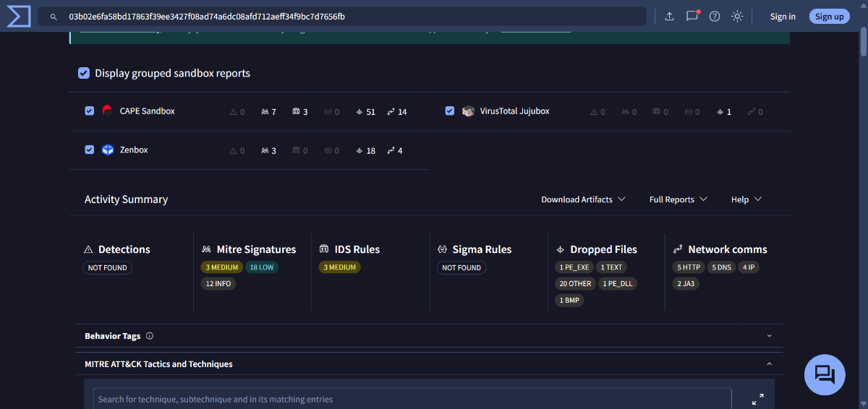Click the 5 DNS badge

coord(722,267)
